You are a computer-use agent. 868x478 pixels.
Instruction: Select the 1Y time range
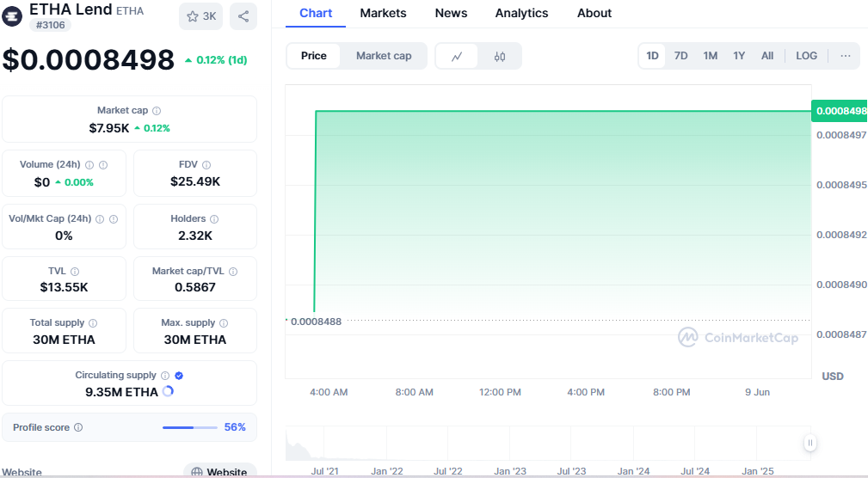[739, 56]
